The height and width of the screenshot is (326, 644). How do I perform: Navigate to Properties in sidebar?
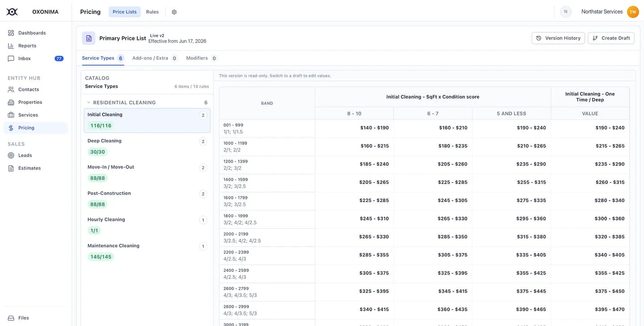tap(36, 102)
